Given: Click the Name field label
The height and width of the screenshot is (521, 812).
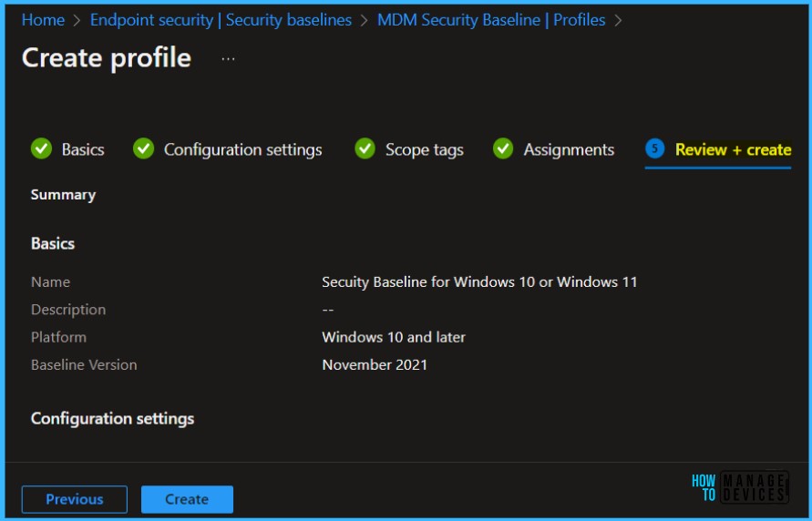Looking at the screenshot, I should [x=50, y=282].
